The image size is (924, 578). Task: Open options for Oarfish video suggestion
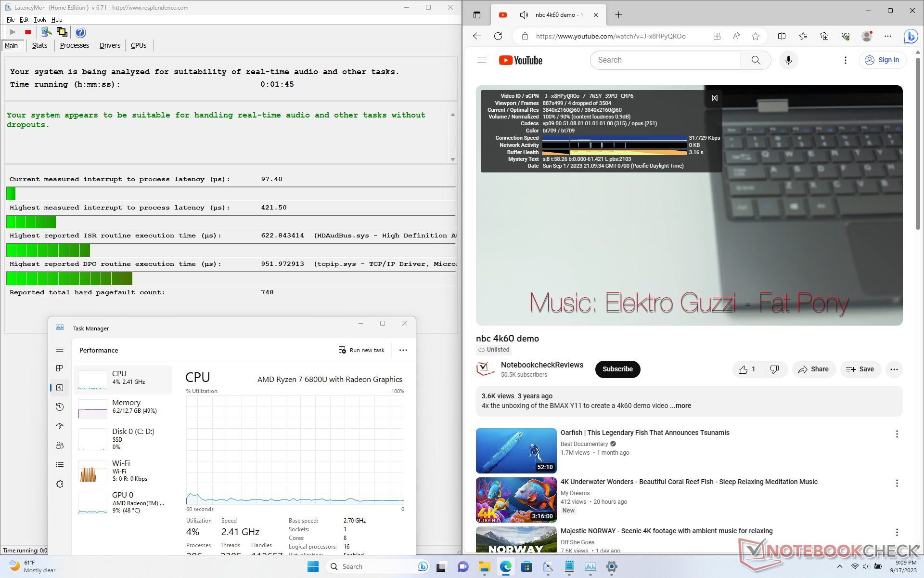click(897, 434)
